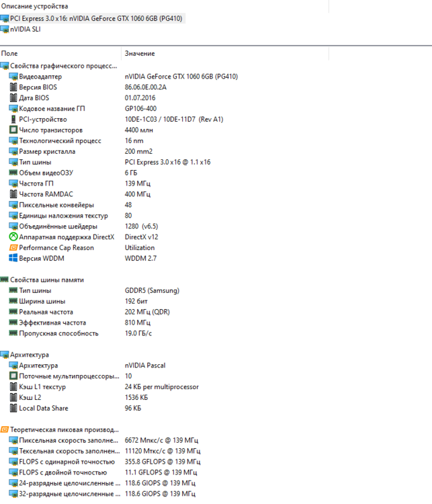Click the Пропускная способность memory icon

point(13,333)
